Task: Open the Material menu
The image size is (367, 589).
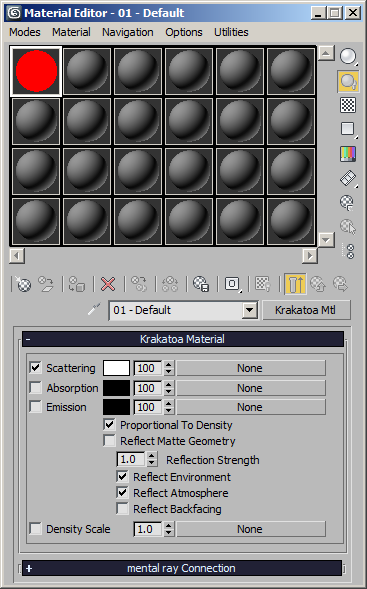Action: pos(71,32)
